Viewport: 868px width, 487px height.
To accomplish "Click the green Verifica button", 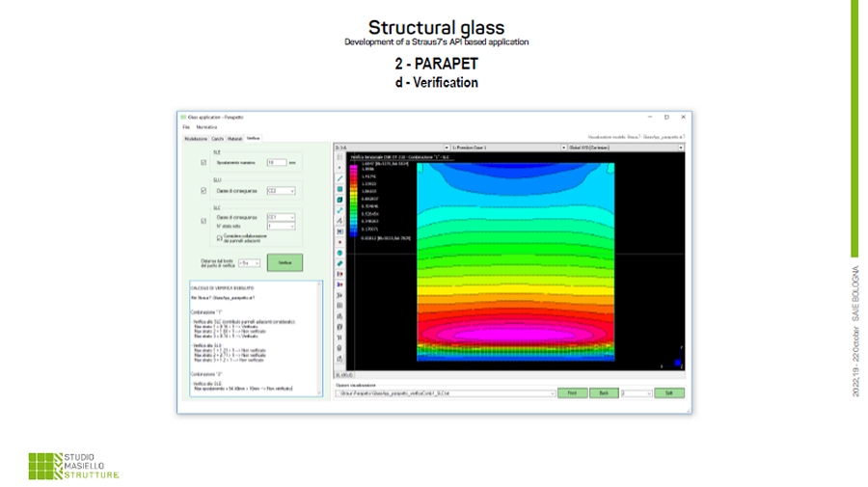I will click(x=285, y=261).
